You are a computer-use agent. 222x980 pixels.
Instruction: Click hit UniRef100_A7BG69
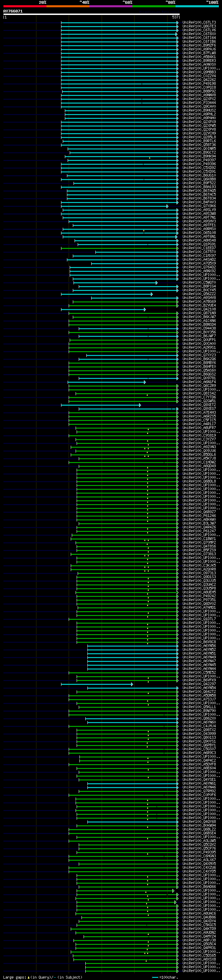(x=199, y=302)
